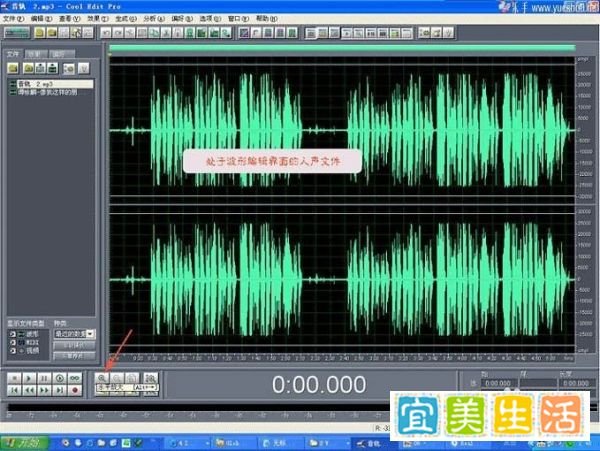Click lower button beneath the sort dropdown
Image resolution: width=600 pixels, height=451 pixels.
(x=74, y=356)
